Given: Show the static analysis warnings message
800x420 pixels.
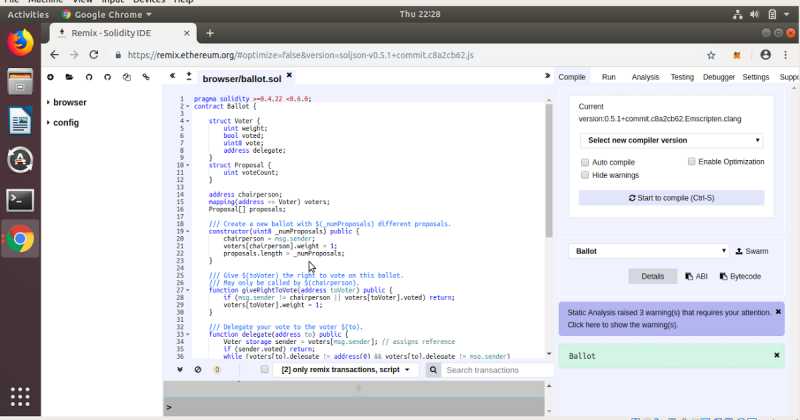Looking at the screenshot, I should coord(668,318).
